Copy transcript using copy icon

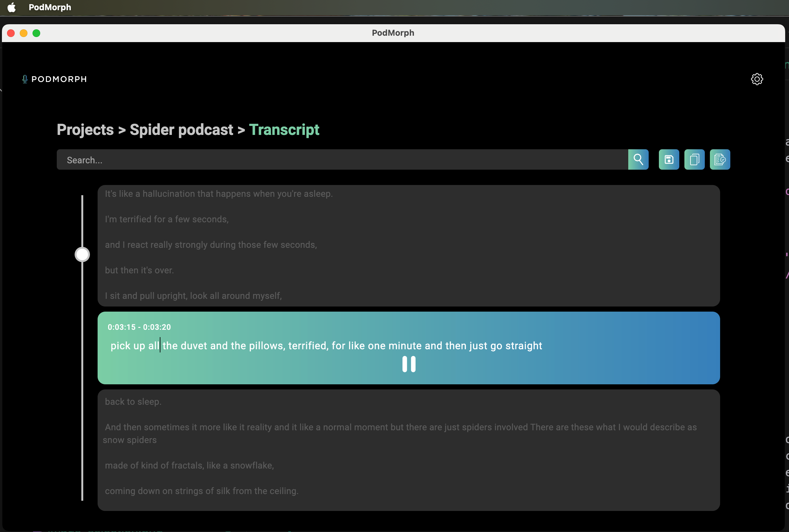click(x=694, y=159)
